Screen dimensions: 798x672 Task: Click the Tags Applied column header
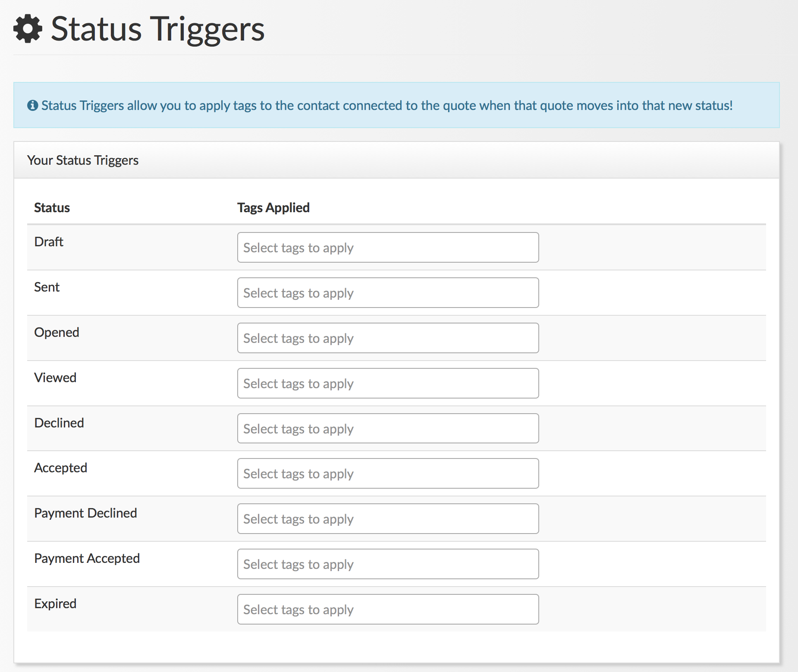coord(273,207)
